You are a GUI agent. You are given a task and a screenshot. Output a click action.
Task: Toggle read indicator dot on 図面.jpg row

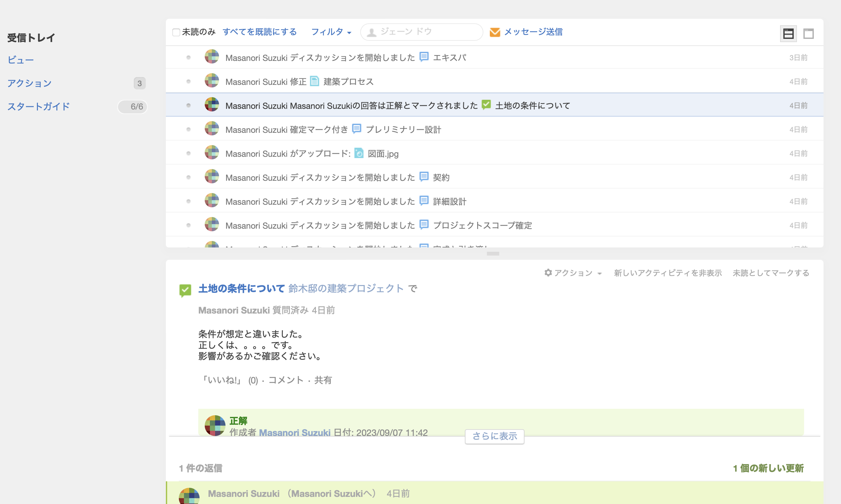click(x=189, y=154)
